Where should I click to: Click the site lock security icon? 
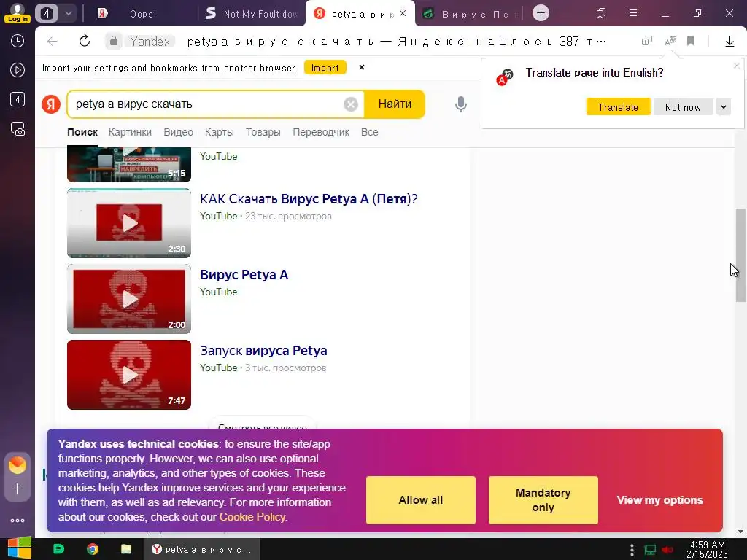(114, 42)
